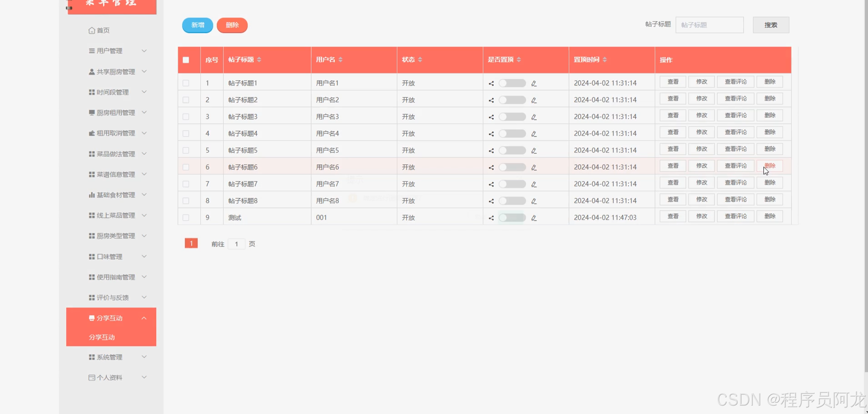Click 查看评论 for 帖子标题7

tap(735, 183)
